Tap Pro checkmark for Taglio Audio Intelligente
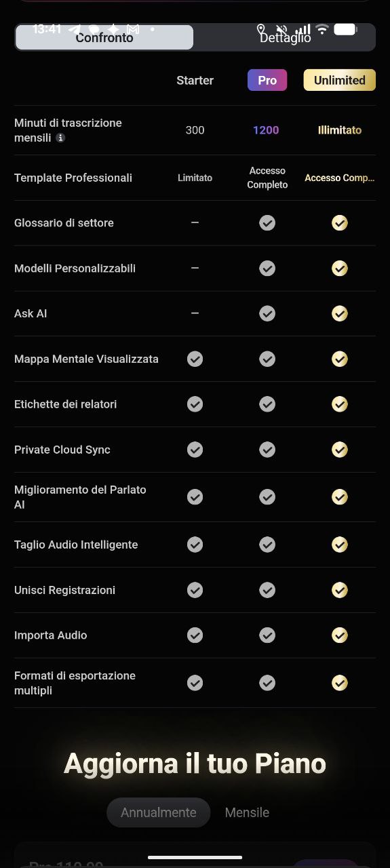 click(x=267, y=545)
